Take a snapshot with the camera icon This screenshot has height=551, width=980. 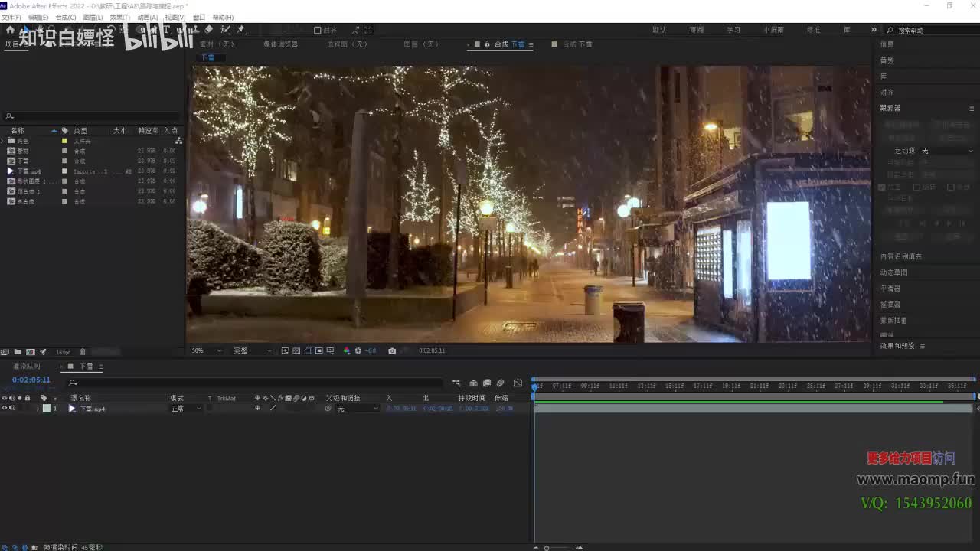(392, 350)
